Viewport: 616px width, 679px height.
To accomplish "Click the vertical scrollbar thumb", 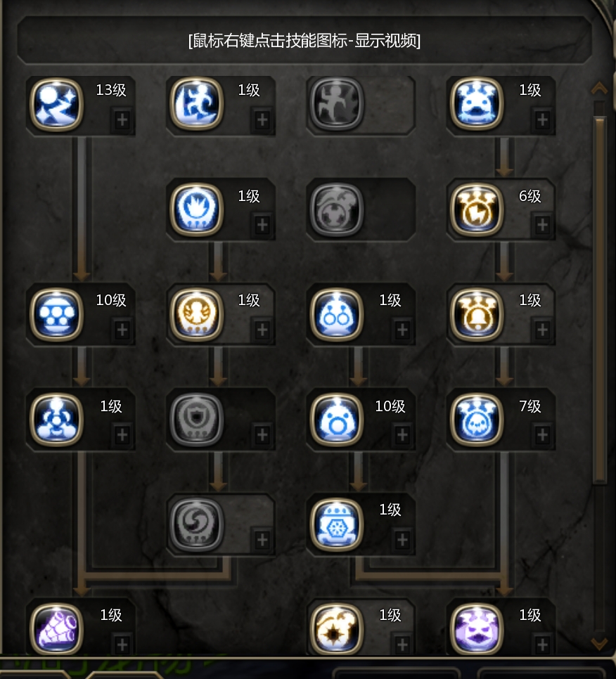I will (600, 299).
